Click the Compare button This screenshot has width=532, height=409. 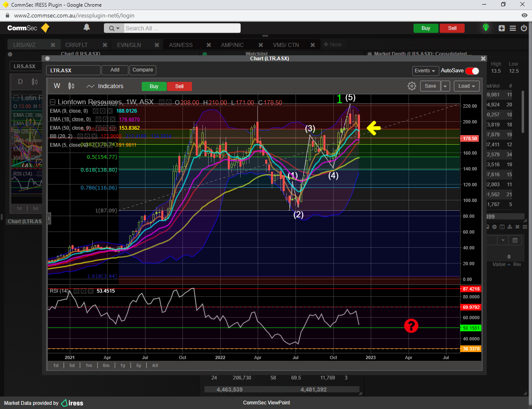tap(143, 70)
